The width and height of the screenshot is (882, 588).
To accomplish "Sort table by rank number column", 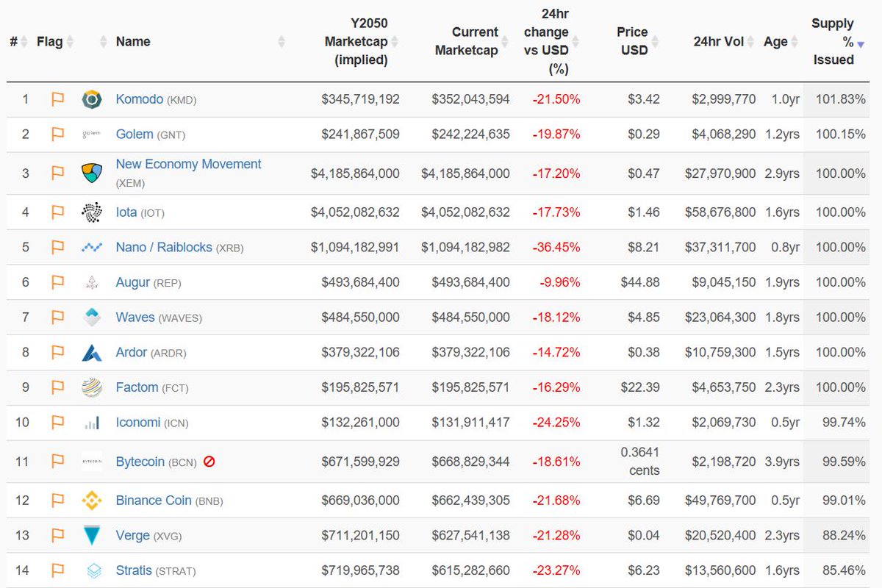I will [x=19, y=42].
